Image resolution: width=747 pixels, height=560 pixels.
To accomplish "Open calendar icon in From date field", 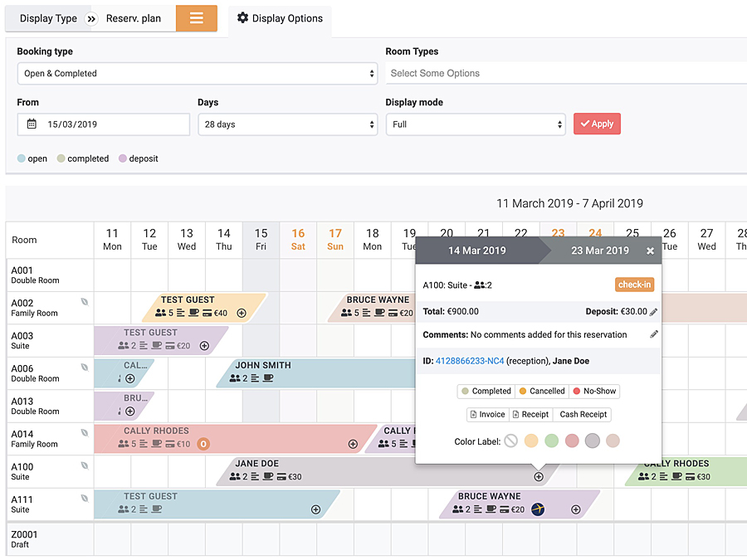I will [32, 124].
